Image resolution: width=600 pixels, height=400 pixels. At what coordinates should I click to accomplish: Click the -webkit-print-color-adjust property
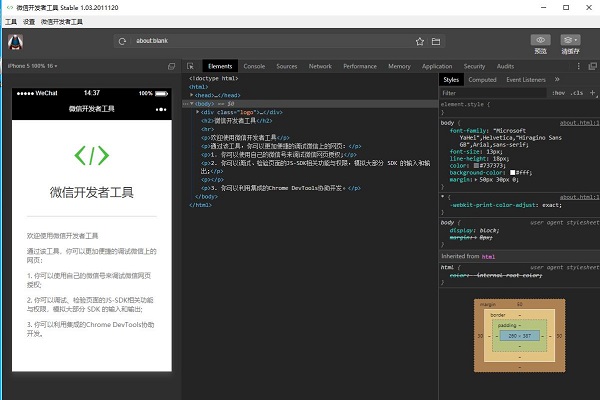click(x=492, y=205)
